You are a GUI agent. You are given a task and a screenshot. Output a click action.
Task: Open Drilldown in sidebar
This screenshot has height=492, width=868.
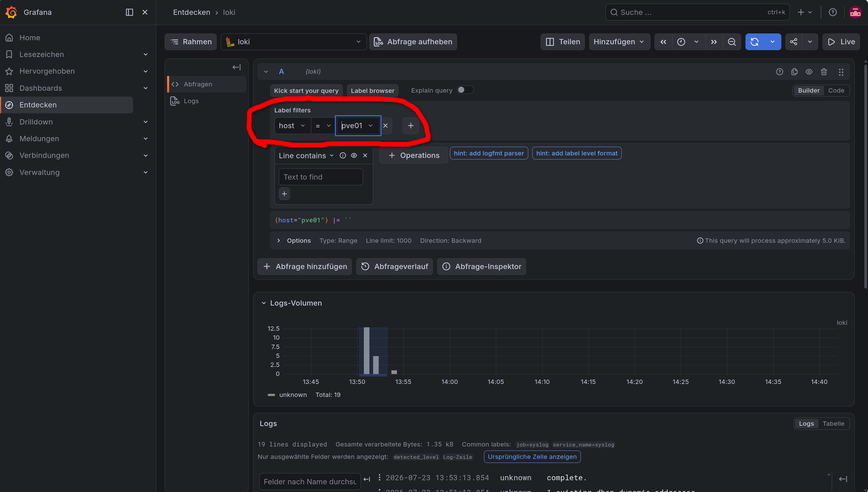click(x=36, y=122)
